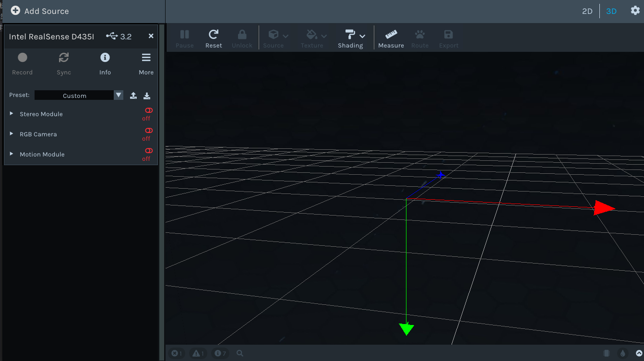Switch to the 2D view
Image resolution: width=644 pixels, height=361 pixels.
click(587, 11)
